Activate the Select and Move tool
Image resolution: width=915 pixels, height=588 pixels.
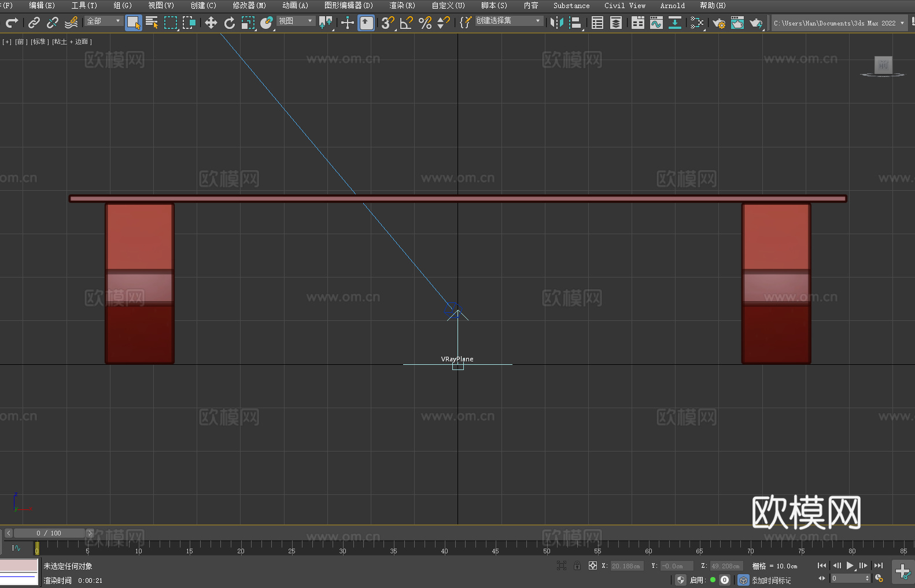pos(211,23)
